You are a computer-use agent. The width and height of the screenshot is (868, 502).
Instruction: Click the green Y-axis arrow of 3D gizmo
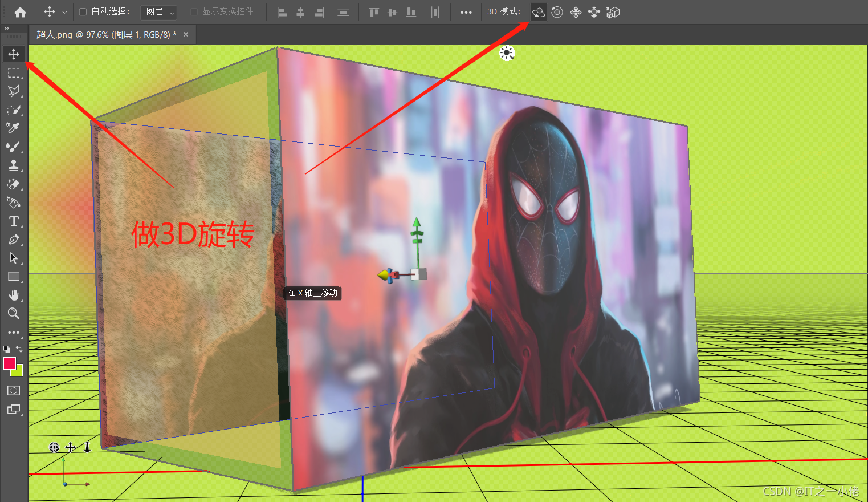click(x=417, y=223)
